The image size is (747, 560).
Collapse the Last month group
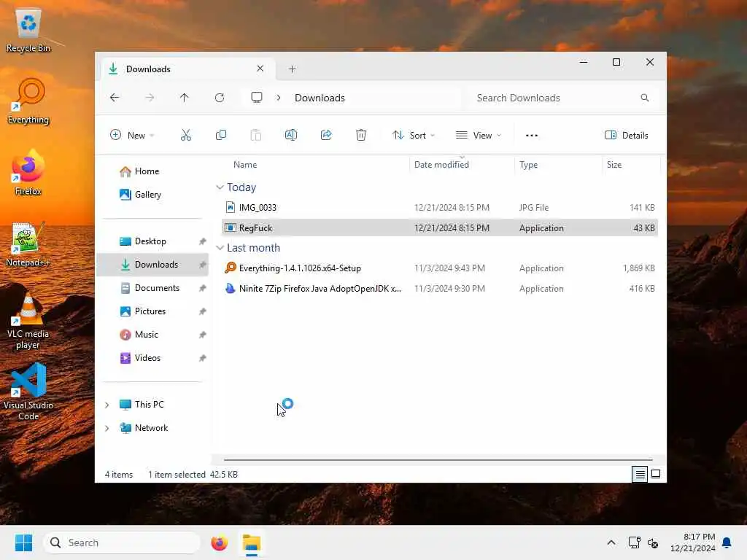pyautogui.click(x=220, y=248)
